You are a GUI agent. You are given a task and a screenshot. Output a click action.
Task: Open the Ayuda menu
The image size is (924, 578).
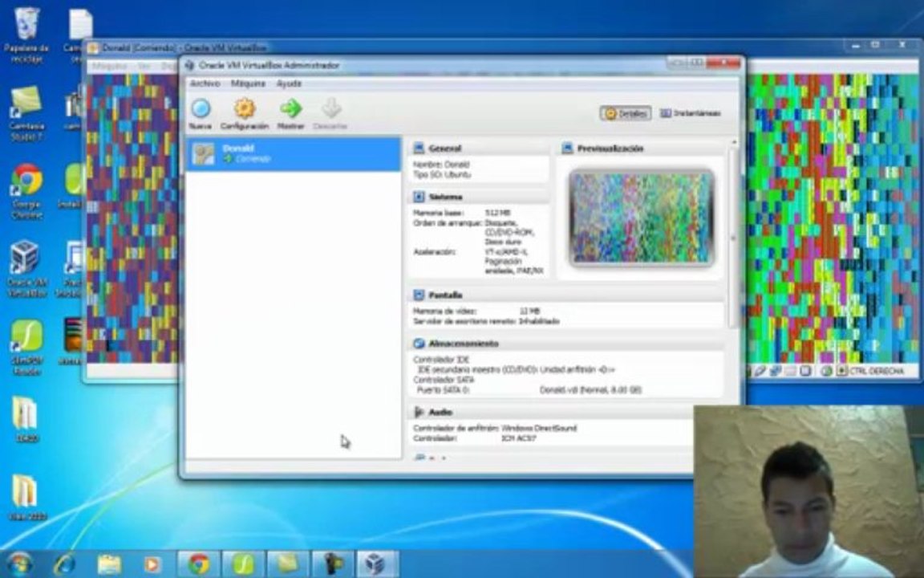click(289, 83)
